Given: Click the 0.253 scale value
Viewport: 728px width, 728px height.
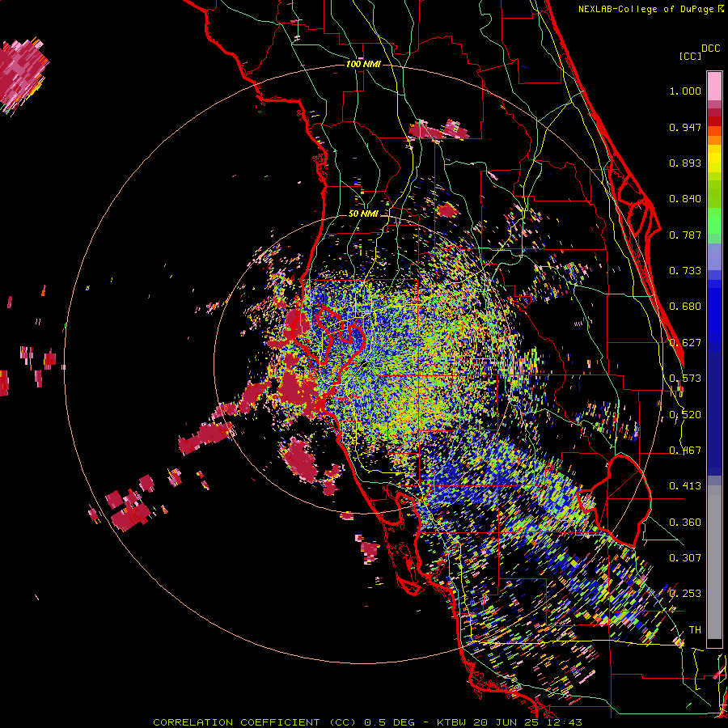Looking at the screenshot, I should tap(685, 594).
